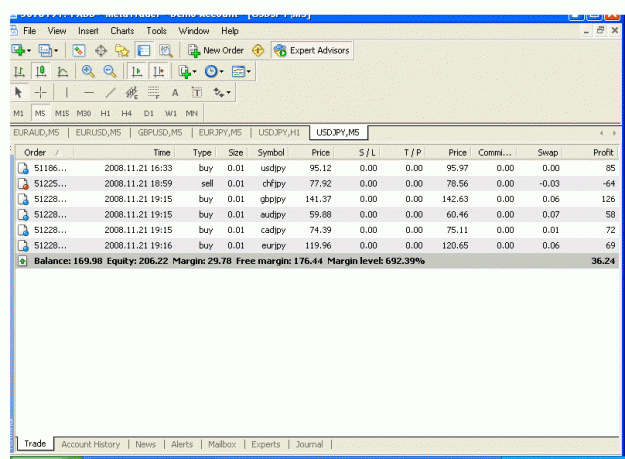Open the Profiles icon
Screen dimensions: 625x459
[45, 51]
